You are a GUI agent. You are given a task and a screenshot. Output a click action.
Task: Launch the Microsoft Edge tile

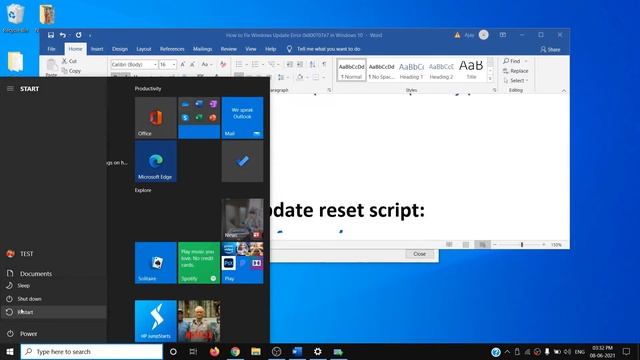point(156,161)
